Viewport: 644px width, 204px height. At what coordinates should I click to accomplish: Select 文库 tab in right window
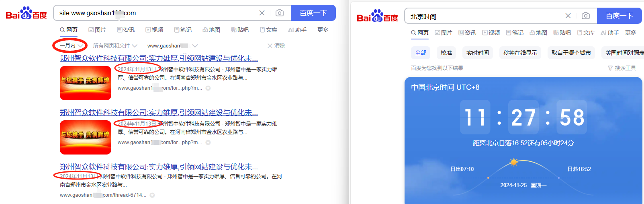586,33
